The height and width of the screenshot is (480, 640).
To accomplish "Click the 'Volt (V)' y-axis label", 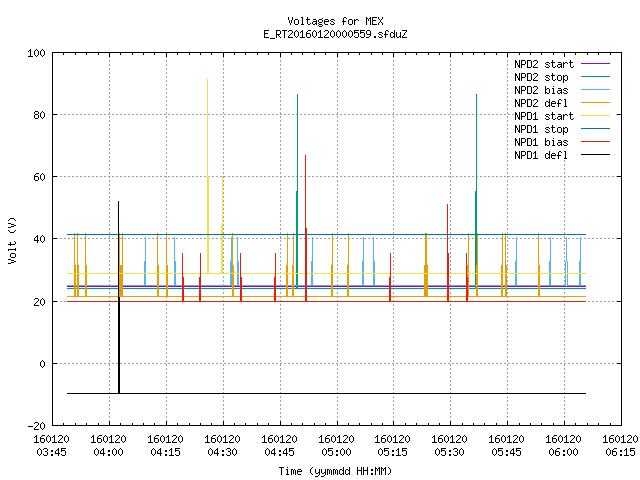I will (12, 240).
